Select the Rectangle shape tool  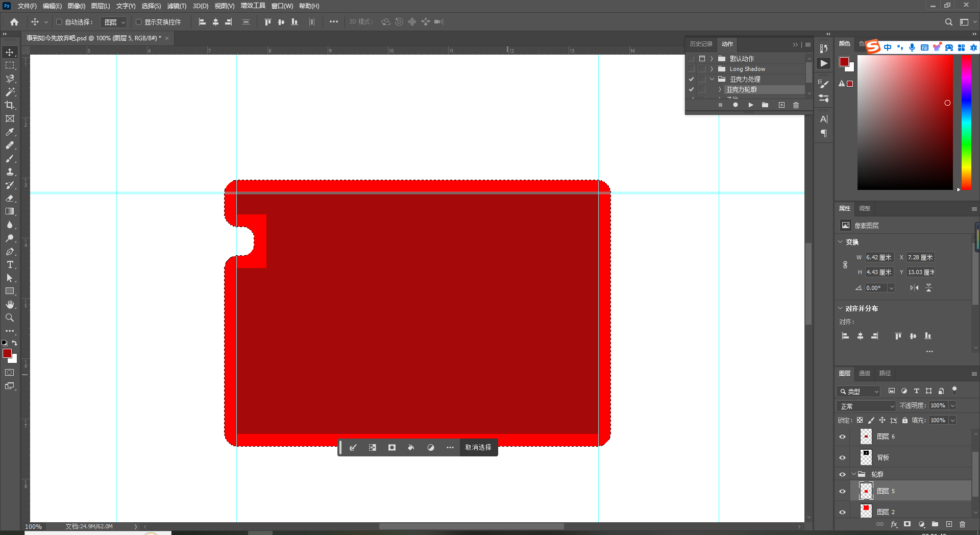pyautogui.click(x=10, y=291)
